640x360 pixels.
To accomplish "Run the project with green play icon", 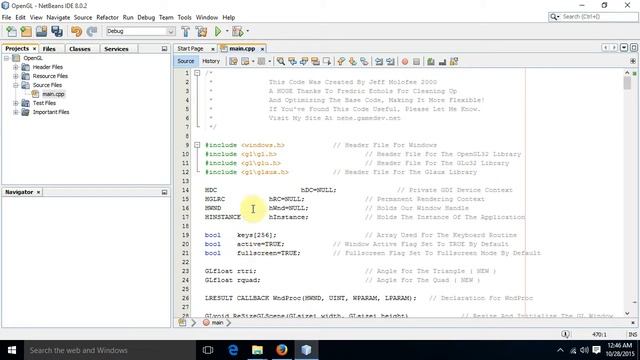I will [x=218, y=31].
